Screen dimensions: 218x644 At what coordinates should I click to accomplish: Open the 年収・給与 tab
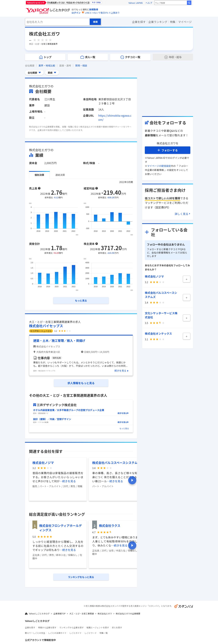pos(173,57)
